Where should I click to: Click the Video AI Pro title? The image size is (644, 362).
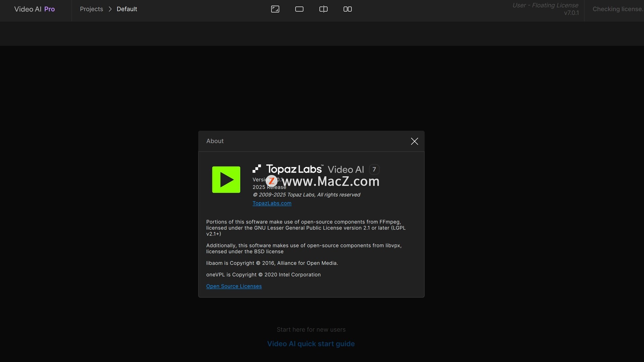(35, 9)
